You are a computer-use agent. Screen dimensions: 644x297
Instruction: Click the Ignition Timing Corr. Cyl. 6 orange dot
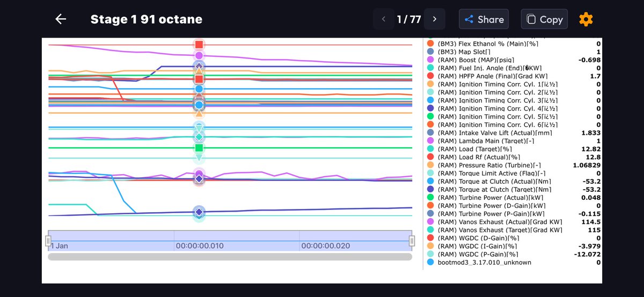pos(430,125)
